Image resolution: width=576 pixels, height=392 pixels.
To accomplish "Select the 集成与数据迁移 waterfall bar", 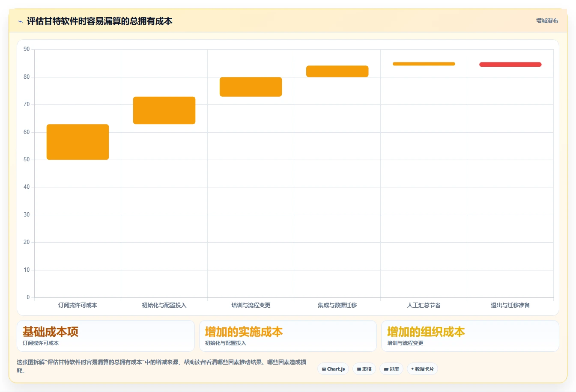I will (x=337, y=71).
